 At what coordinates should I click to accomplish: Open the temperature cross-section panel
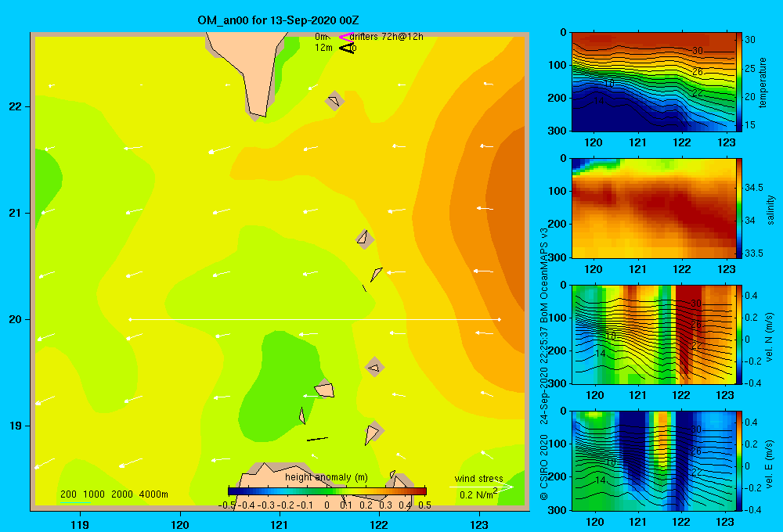pos(653,82)
